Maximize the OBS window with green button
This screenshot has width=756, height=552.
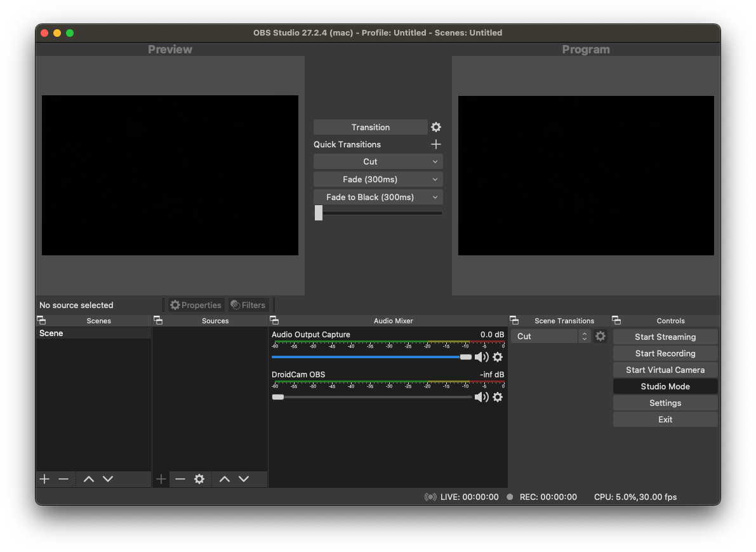[70, 33]
